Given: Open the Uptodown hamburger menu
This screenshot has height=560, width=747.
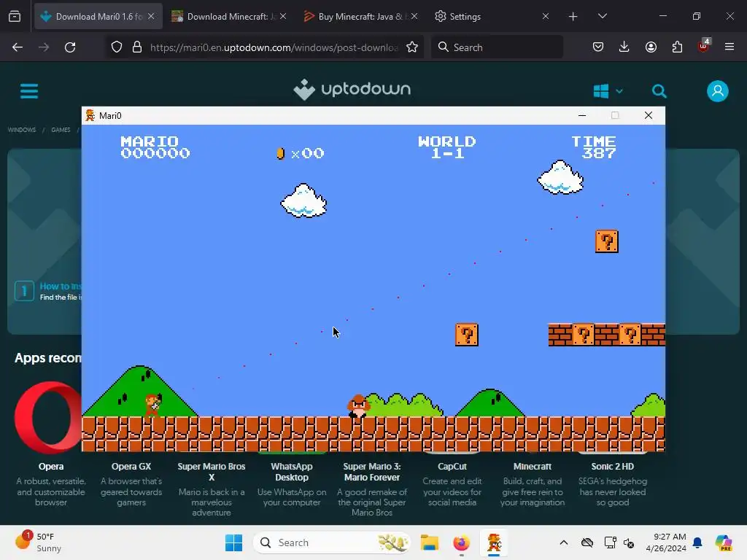Looking at the screenshot, I should 29,91.
